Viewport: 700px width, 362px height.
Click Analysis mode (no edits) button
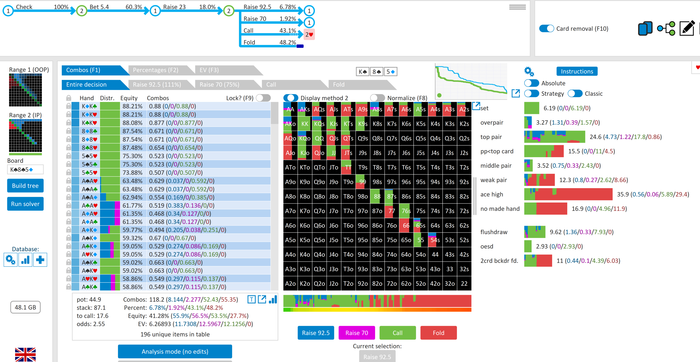(175, 351)
